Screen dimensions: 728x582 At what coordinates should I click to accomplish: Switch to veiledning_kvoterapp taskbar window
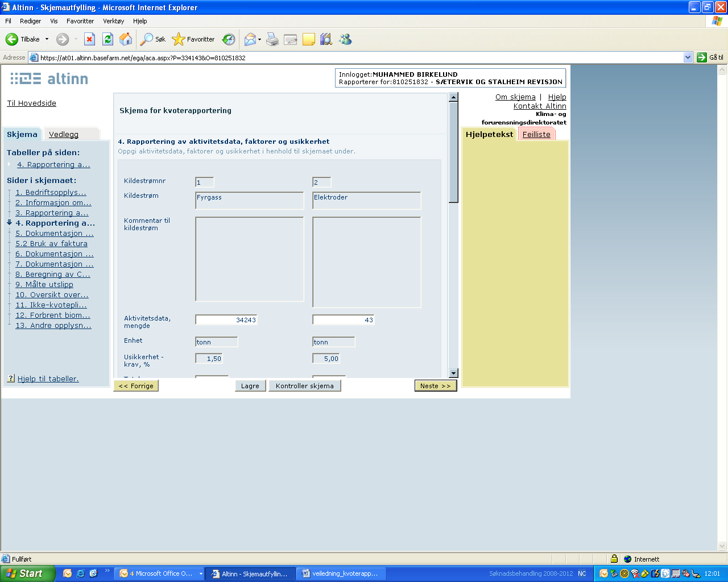341,574
